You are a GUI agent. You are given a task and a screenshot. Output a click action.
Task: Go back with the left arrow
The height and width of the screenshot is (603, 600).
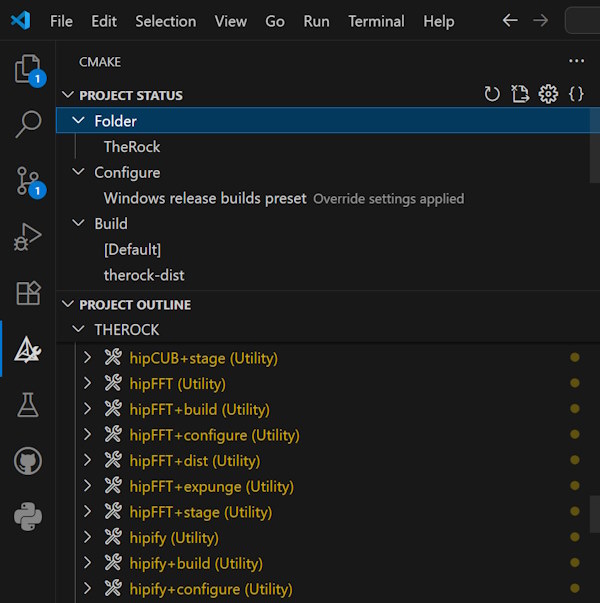(510, 20)
